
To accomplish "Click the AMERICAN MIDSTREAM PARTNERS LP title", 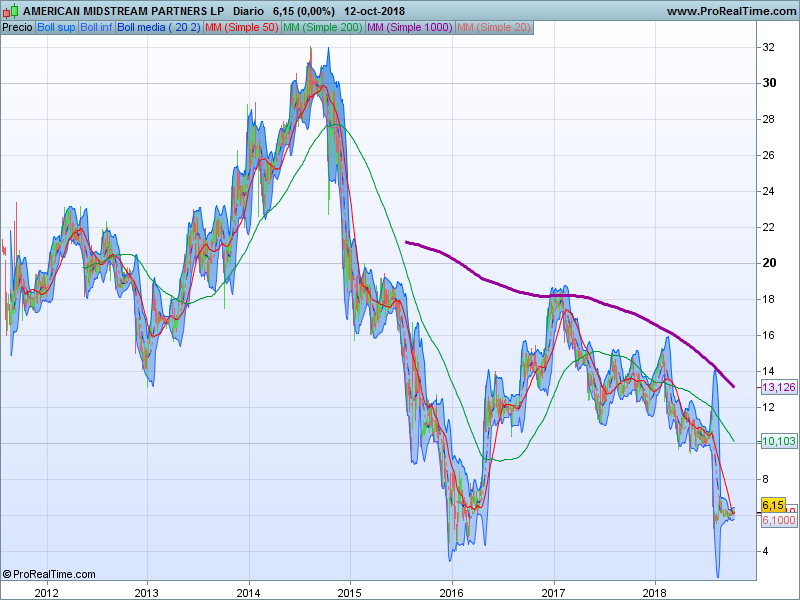I will 123,11.
